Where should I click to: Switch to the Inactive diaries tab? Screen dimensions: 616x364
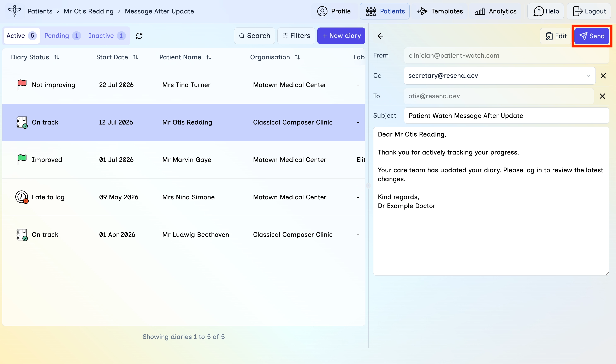tap(107, 36)
